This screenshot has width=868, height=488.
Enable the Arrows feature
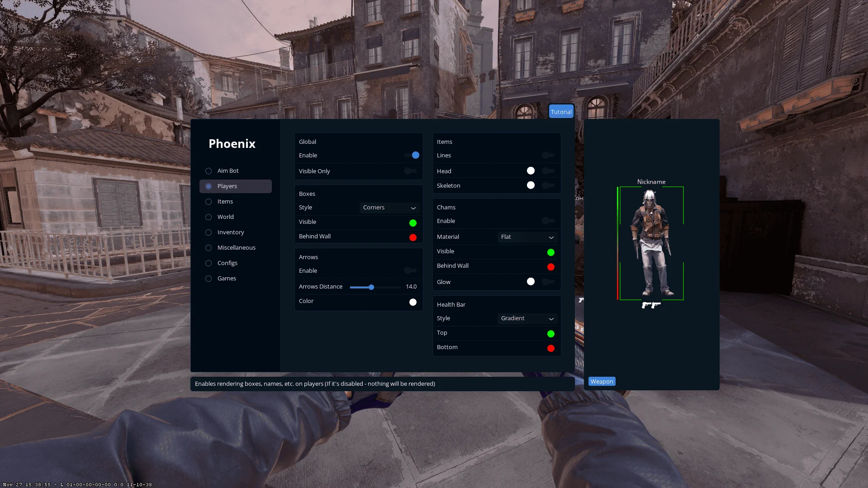410,270
